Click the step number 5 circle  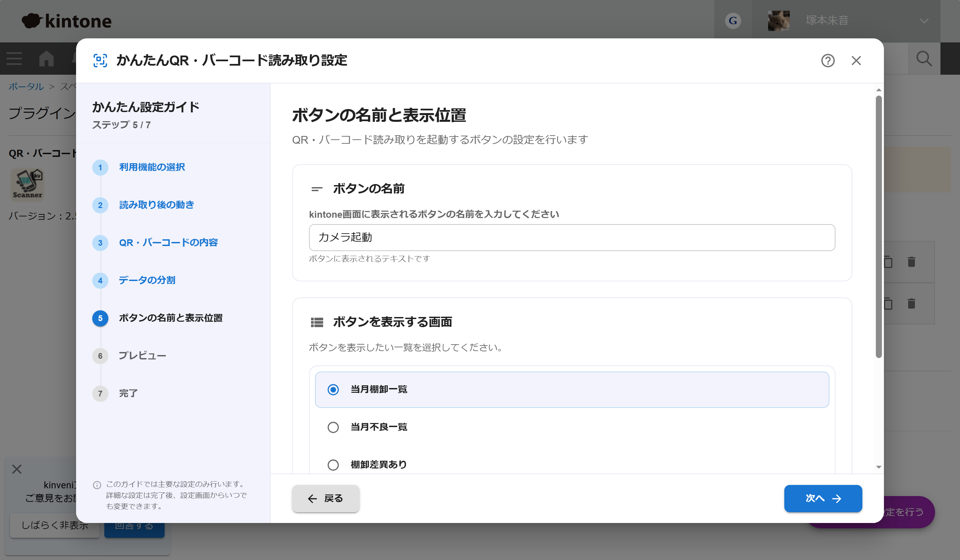[x=100, y=318]
